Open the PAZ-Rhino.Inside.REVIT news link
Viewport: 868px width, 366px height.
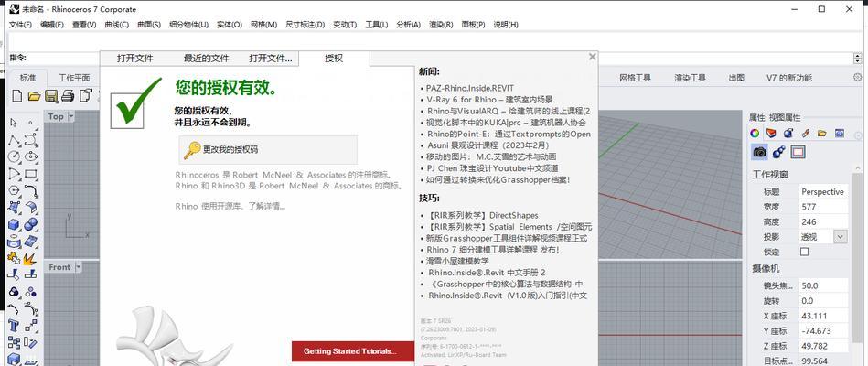[469, 88]
